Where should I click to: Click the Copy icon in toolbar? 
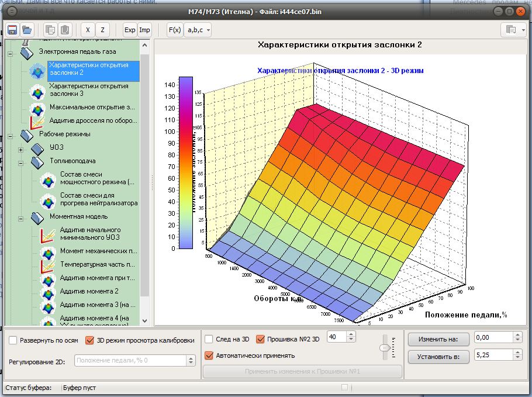(51, 30)
